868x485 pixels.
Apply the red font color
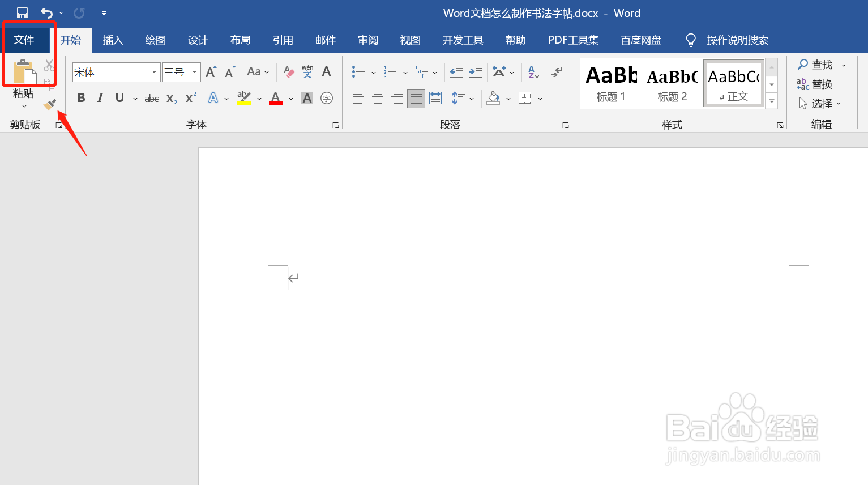pyautogui.click(x=276, y=98)
